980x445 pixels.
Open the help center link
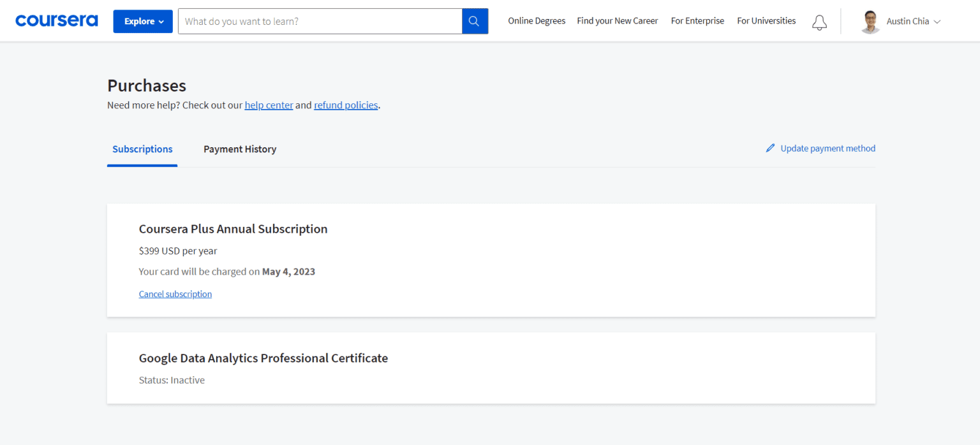[269, 105]
